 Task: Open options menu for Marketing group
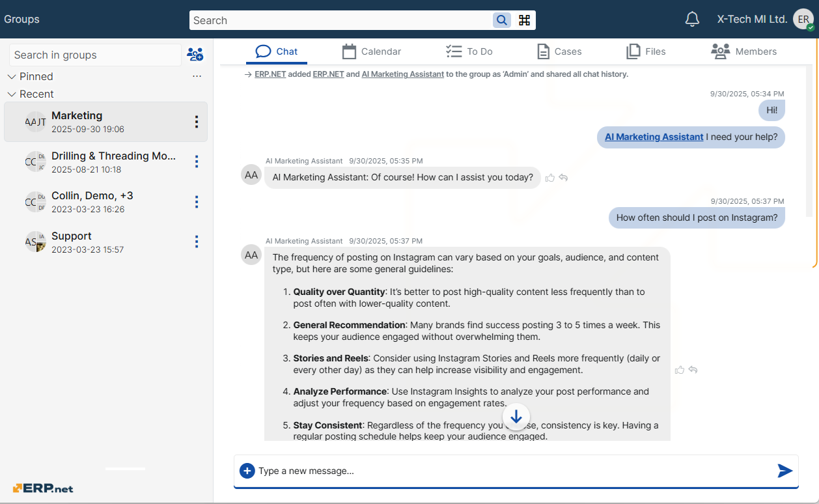point(196,122)
